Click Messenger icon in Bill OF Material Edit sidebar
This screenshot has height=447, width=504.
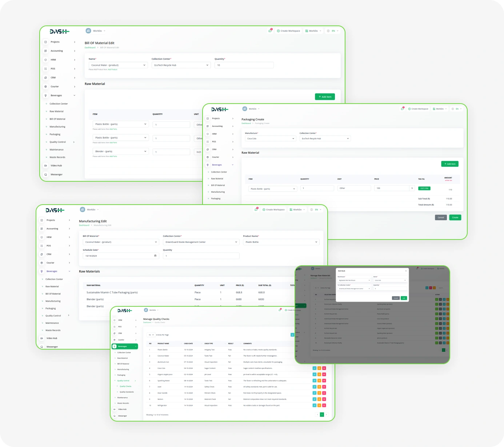[45, 174]
